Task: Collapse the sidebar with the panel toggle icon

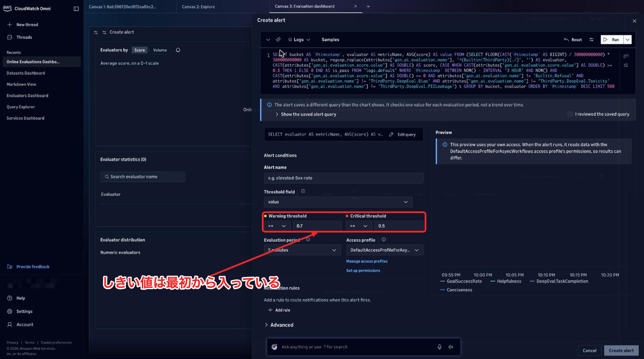Action: coord(76,8)
